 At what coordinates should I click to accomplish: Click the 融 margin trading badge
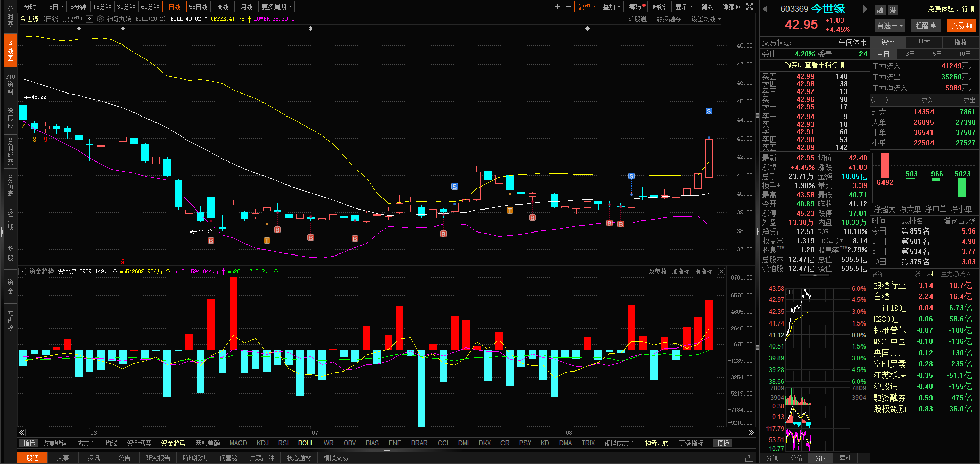coord(880,10)
